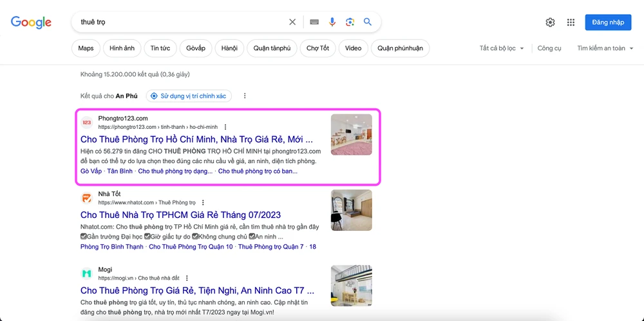Click Sử dụng vị trí chính xác button
This screenshot has height=321, width=644.
189,96
